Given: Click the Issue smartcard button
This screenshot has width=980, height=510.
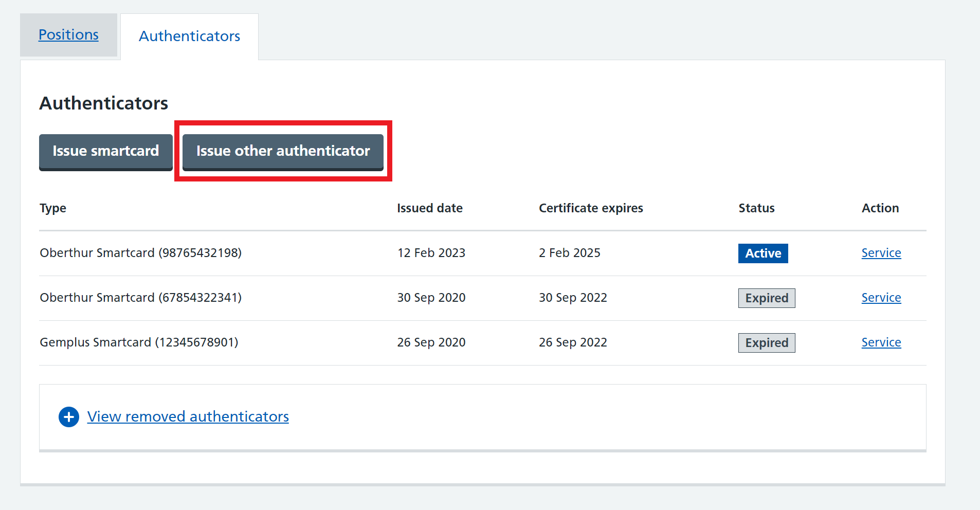Looking at the screenshot, I should click(x=106, y=152).
